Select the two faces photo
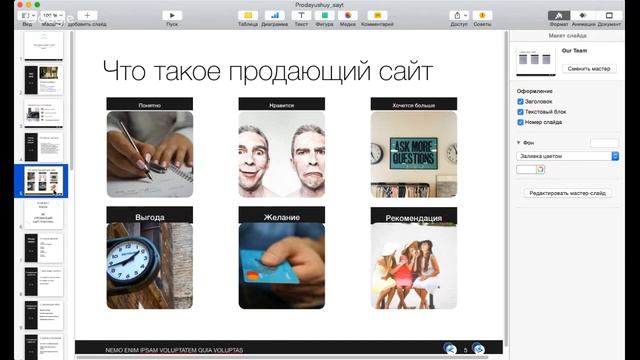This screenshot has height=360, width=640. (282, 154)
